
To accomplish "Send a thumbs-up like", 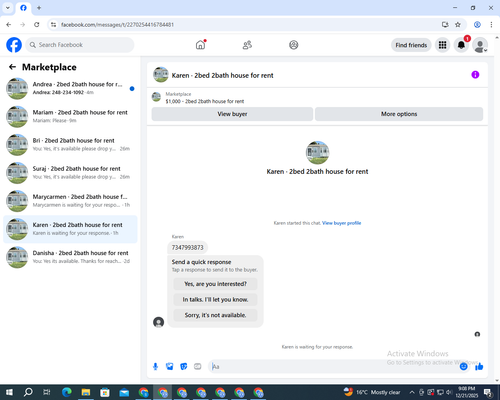I will pyautogui.click(x=479, y=367).
